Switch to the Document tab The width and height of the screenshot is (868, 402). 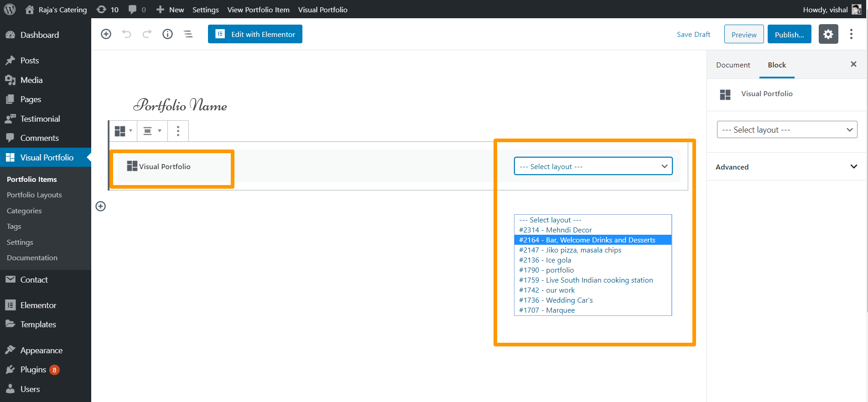[x=733, y=65]
